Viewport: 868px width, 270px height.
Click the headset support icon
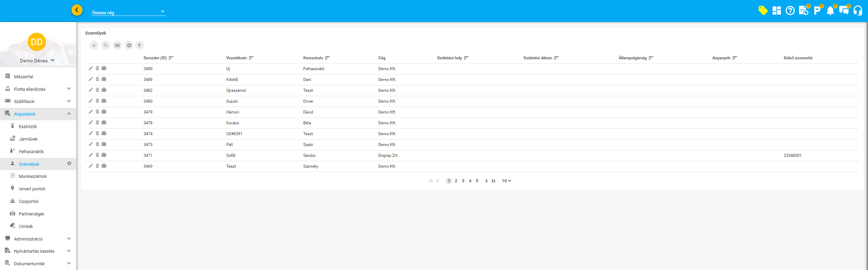[857, 11]
